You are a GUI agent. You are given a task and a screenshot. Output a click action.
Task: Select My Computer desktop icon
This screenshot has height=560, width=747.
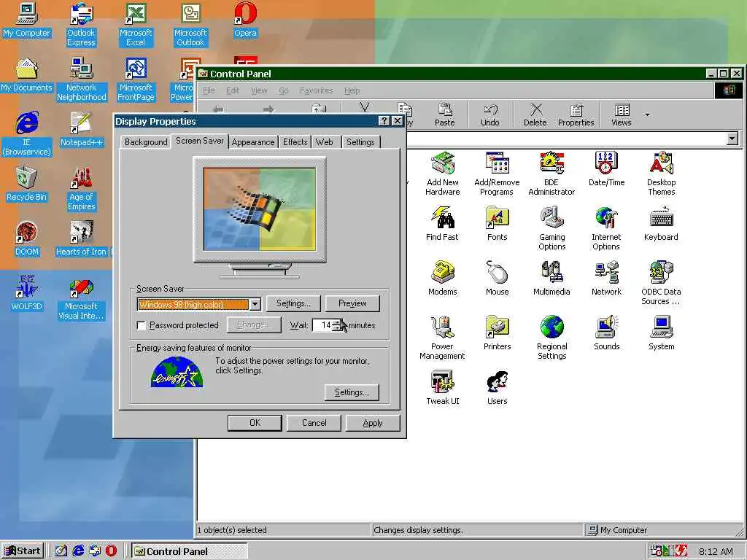point(27,20)
